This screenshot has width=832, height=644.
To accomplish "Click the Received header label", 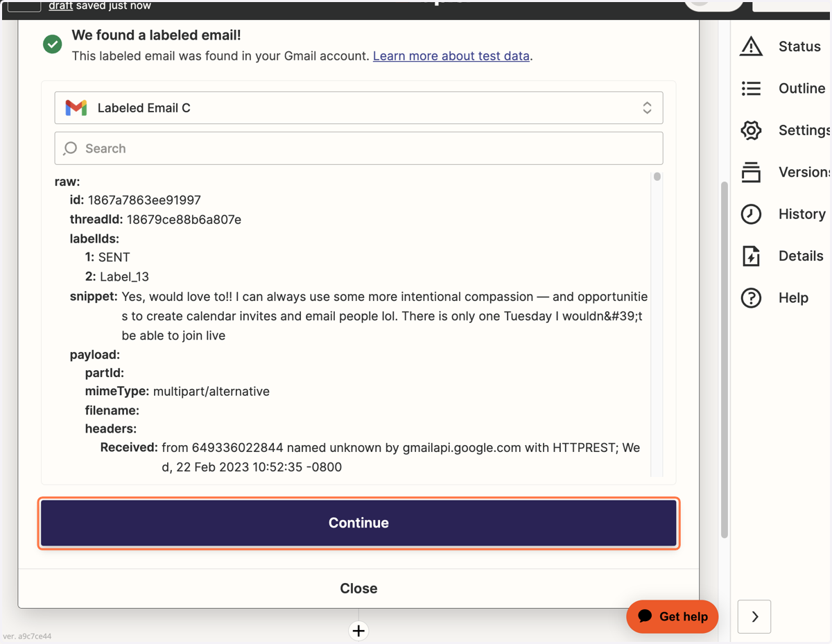I will 129,448.
